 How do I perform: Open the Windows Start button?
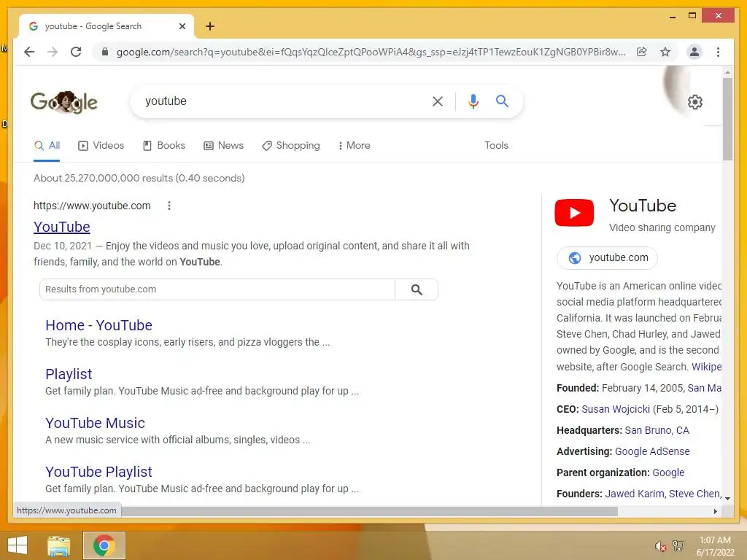(x=18, y=545)
